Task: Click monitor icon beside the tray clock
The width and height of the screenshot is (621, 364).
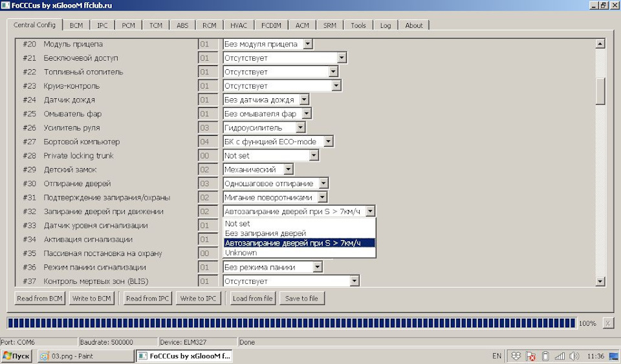Action: coord(614,356)
